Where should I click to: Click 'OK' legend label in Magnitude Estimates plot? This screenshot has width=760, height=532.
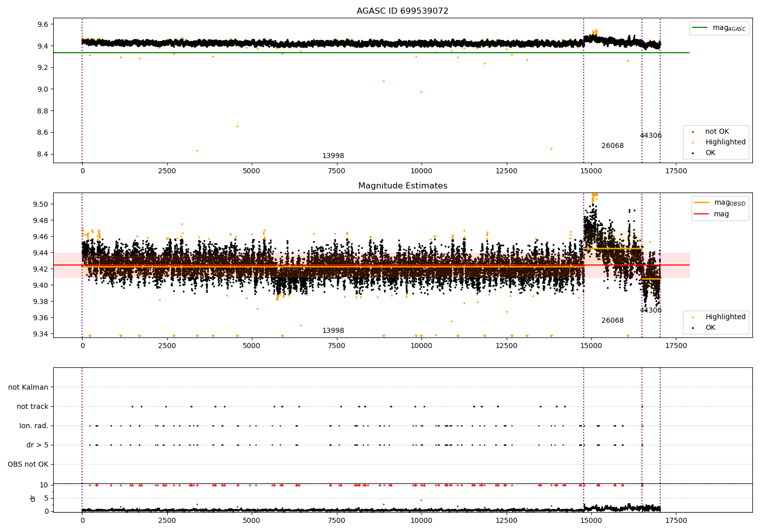[710, 328]
